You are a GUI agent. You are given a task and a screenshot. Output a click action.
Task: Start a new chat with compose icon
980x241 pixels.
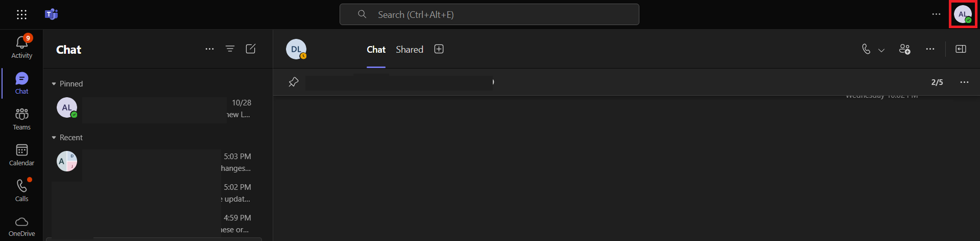tap(251, 49)
